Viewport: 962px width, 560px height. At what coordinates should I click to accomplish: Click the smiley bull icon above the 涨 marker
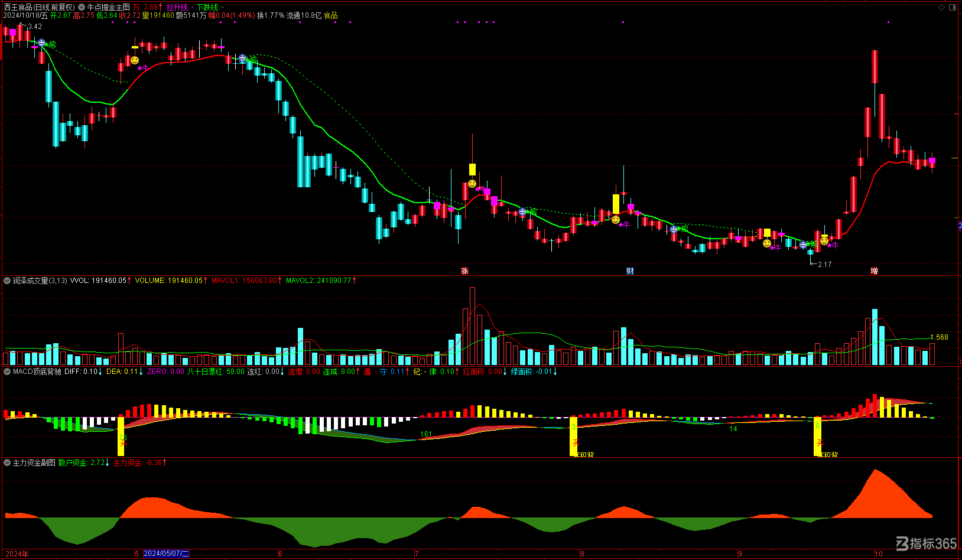coord(472,184)
